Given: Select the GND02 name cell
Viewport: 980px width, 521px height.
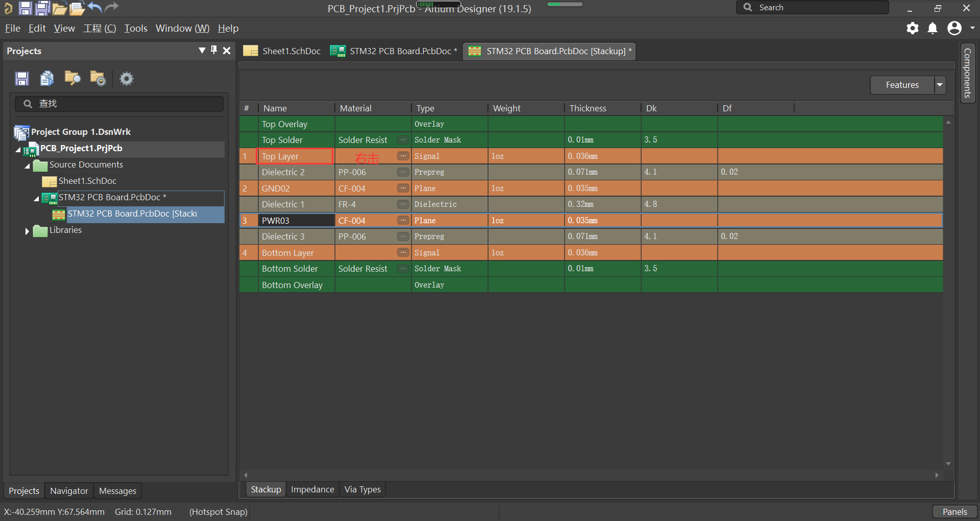Looking at the screenshot, I should [297, 188].
